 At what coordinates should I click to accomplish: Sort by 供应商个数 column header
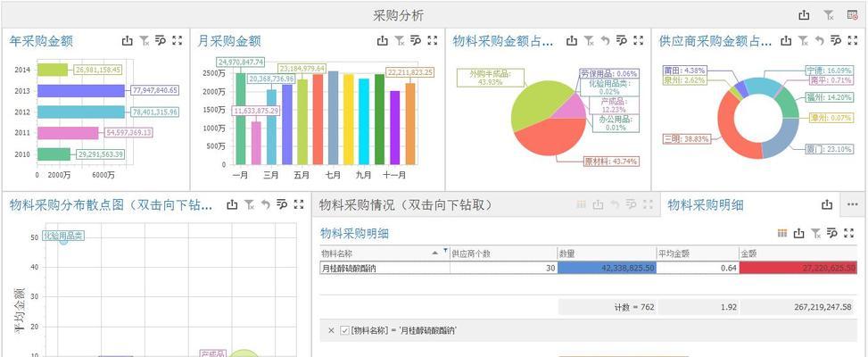coord(503,253)
